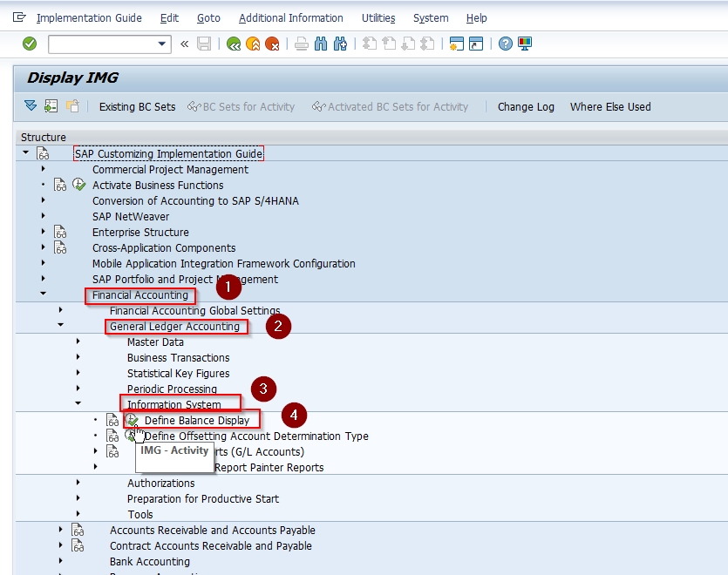Click the Existing BC Sets button
The width and height of the screenshot is (728, 575).
coord(138,107)
